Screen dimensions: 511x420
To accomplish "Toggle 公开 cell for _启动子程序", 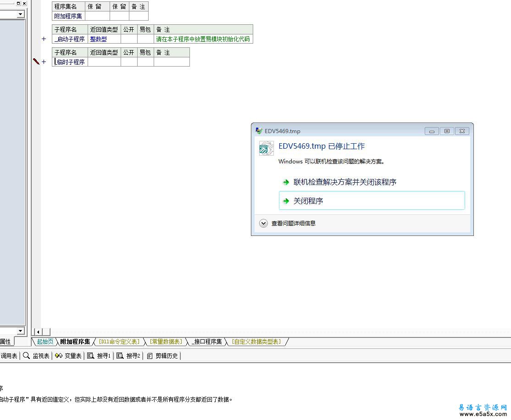I will pyautogui.click(x=129, y=39).
